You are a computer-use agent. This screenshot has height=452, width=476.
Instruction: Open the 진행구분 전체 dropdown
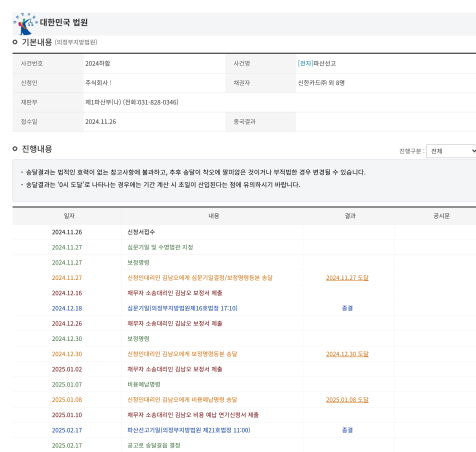click(451, 151)
